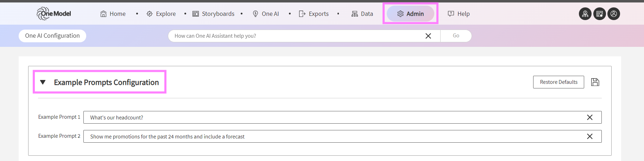
Task: Clear Example Prompt 1 text
Action: [589, 117]
